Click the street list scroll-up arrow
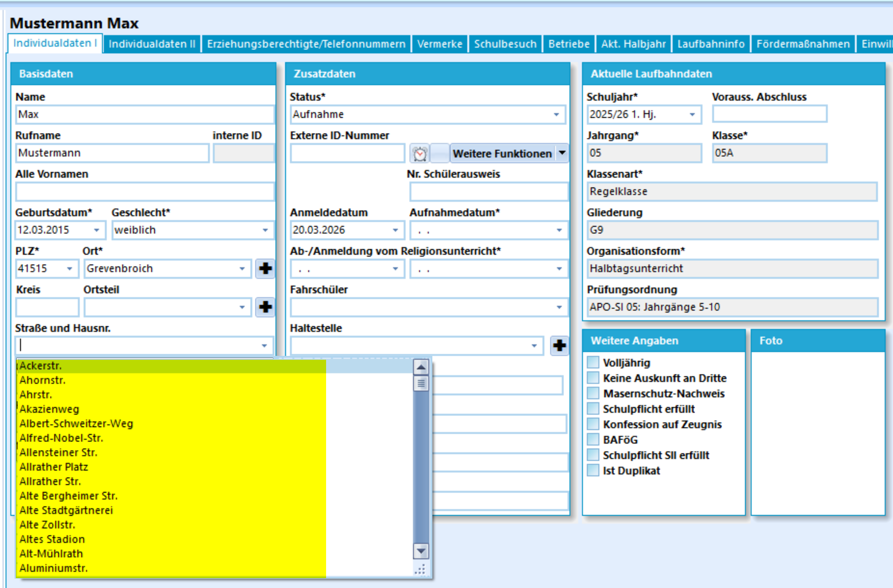 (421, 367)
